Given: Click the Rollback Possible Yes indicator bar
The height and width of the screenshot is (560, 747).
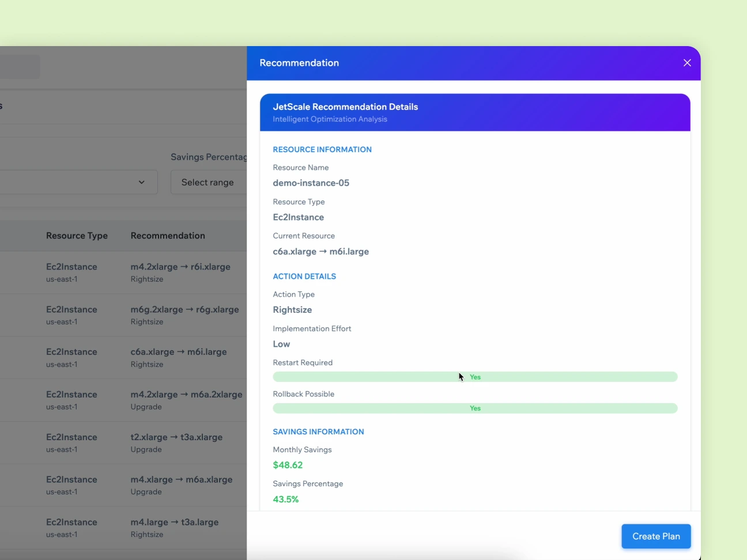Looking at the screenshot, I should click(475, 408).
